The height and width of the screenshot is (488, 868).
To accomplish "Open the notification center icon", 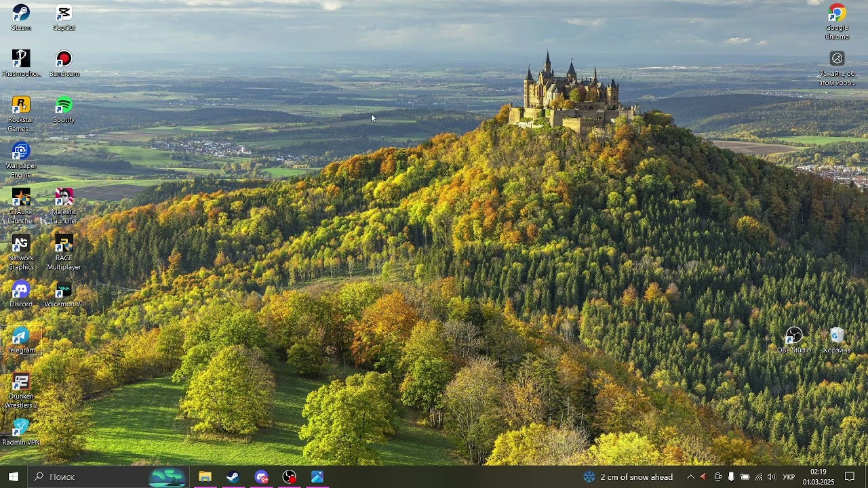I will 850,476.
